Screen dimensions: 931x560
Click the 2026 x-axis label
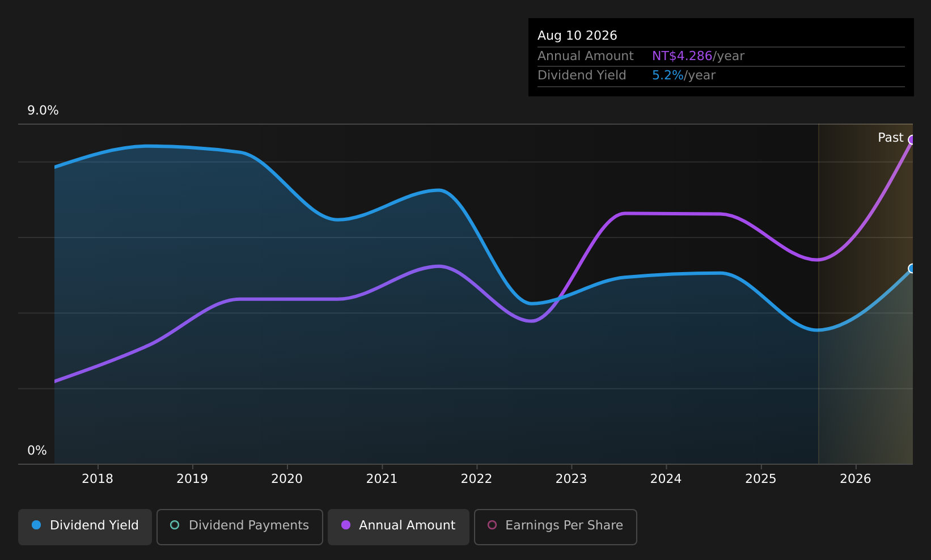click(x=855, y=479)
